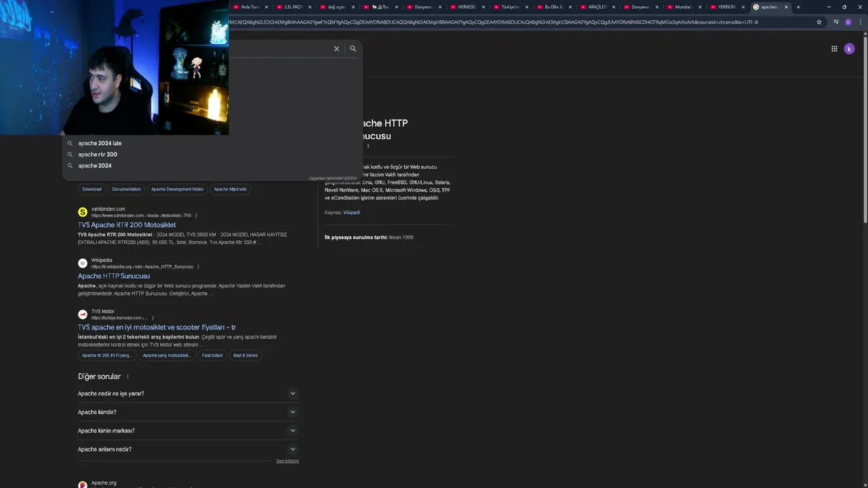Image resolution: width=868 pixels, height=488 pixels.
Task: Expand the 'Apache kimdir?' question
Action: [x=188, y=412]
